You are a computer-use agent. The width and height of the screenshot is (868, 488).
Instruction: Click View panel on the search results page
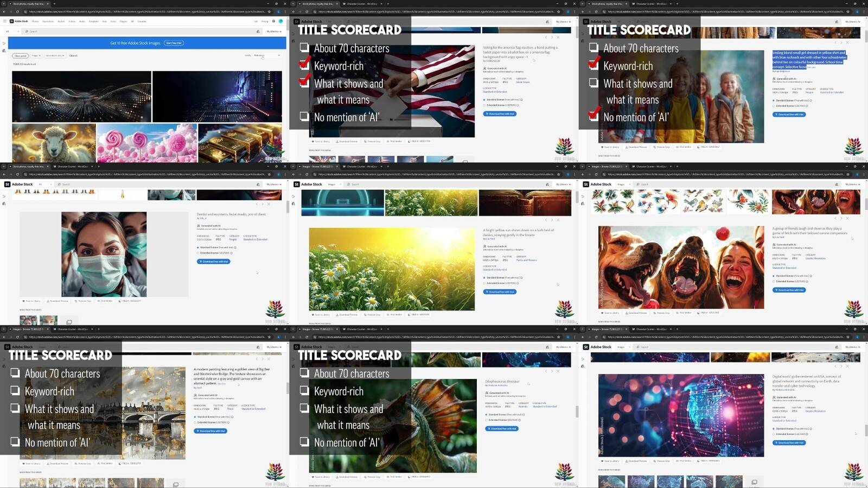point(20,55)
